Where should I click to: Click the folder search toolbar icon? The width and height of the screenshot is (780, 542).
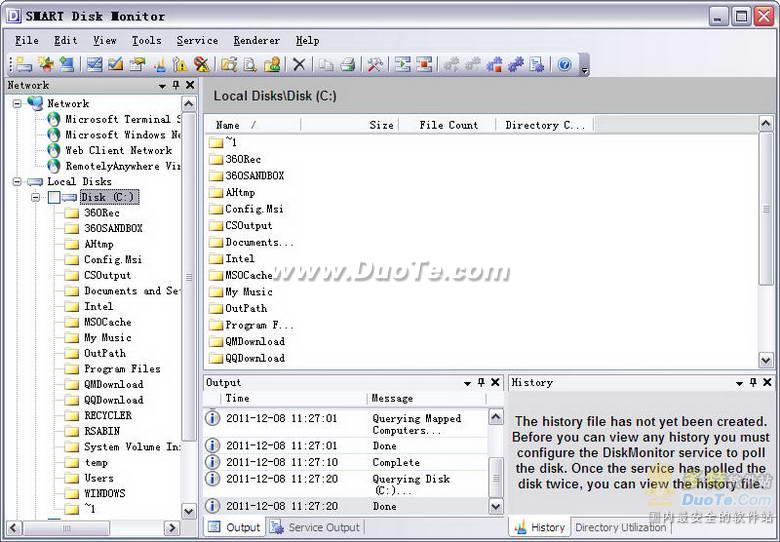[x=229, y=65]
